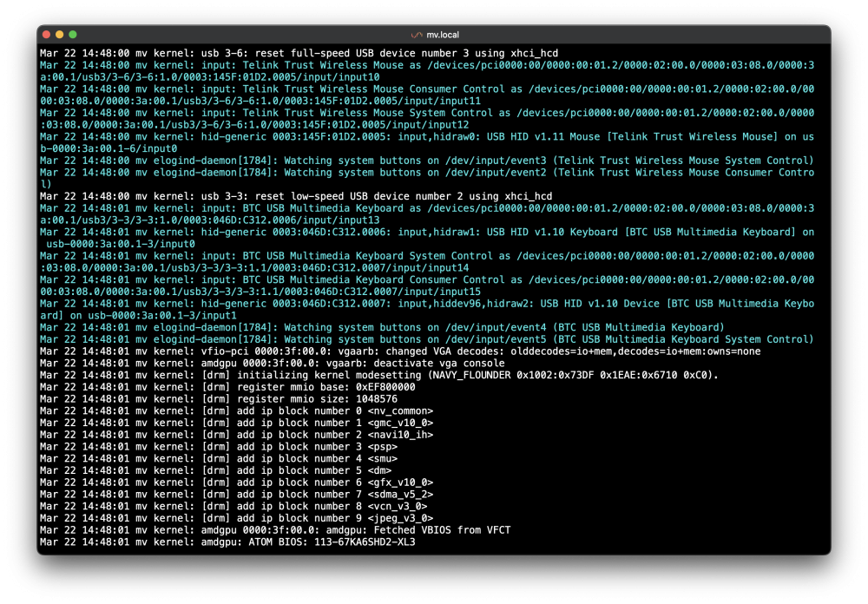The height and width of the screenshot is (604, 868).
Task: Click 'register mmio base: 0xEF800000' line
Action: pyautogui.click(x=227, y=387)
